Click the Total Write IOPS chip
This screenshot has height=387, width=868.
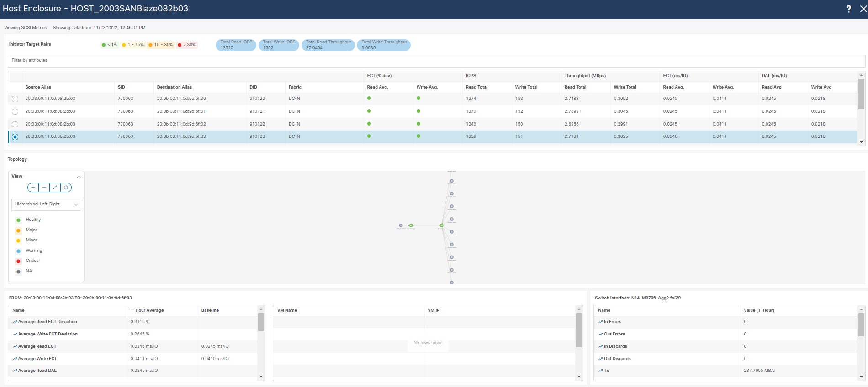click(x=279, y=45)
